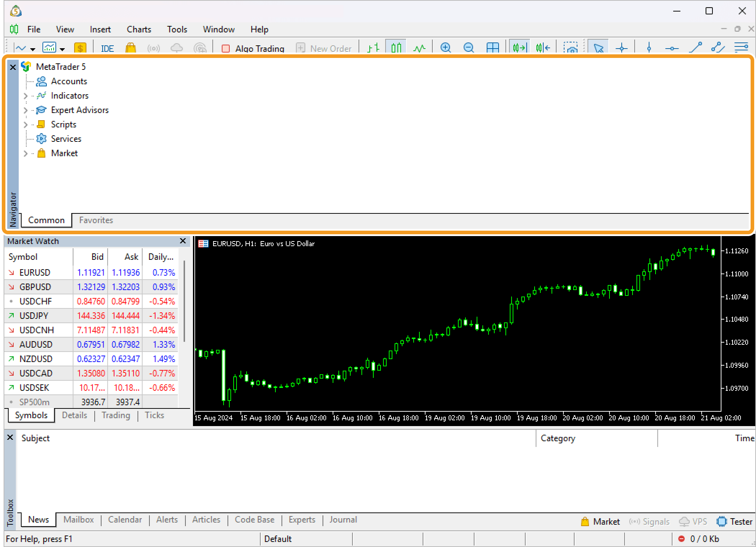Select the EURUSD row in Market Watch
This screenshot has width=756, height=547.
click(35, 272)
